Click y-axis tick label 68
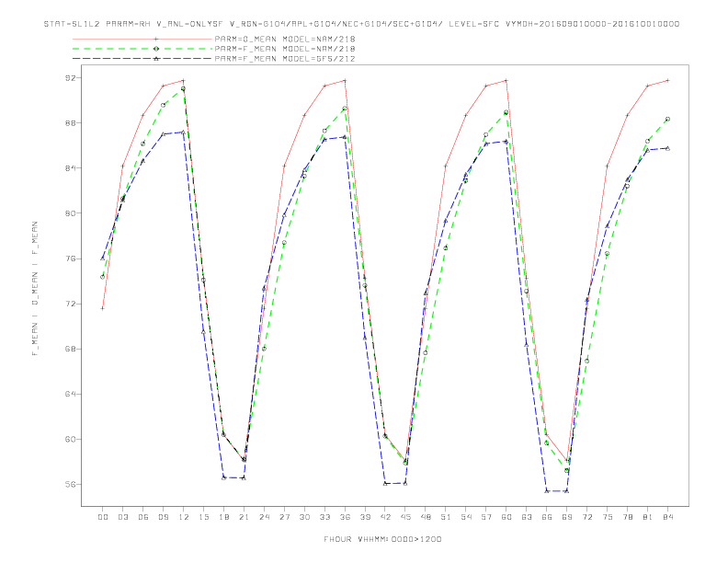Viewport: 728px width, 563px height. [x=70, y=349]
